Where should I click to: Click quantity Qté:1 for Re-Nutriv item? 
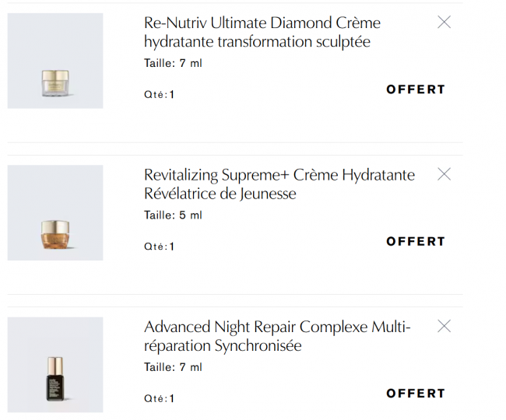point(160,95)
